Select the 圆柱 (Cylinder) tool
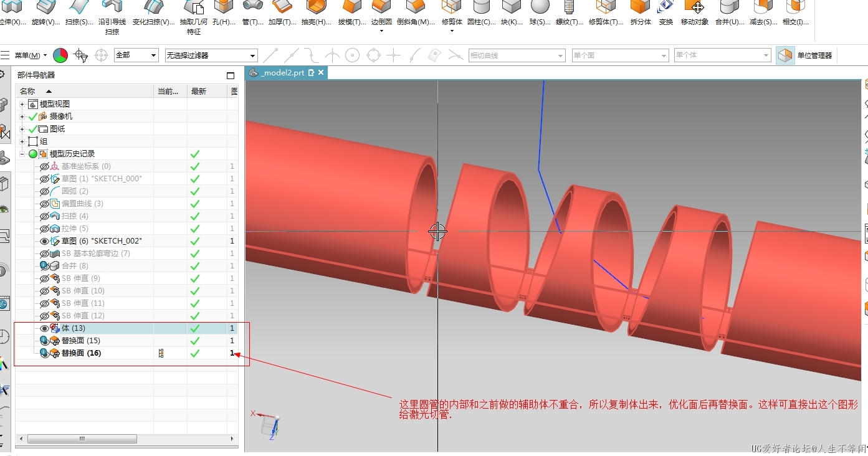The width and height of the screenshot is (868, 456). [481, 14]
